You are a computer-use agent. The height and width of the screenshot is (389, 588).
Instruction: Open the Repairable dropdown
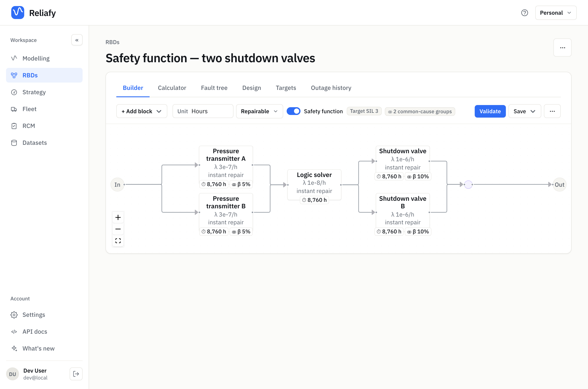coord(259,111)
